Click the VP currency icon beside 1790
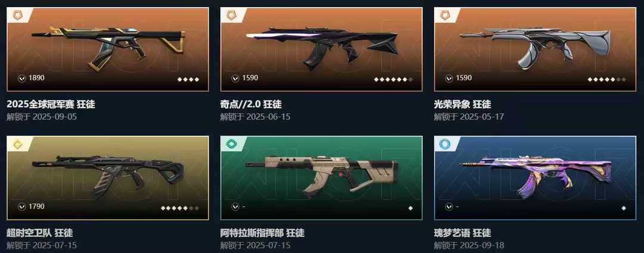Viewport: 644px width, 253px height. click(22, 207)
